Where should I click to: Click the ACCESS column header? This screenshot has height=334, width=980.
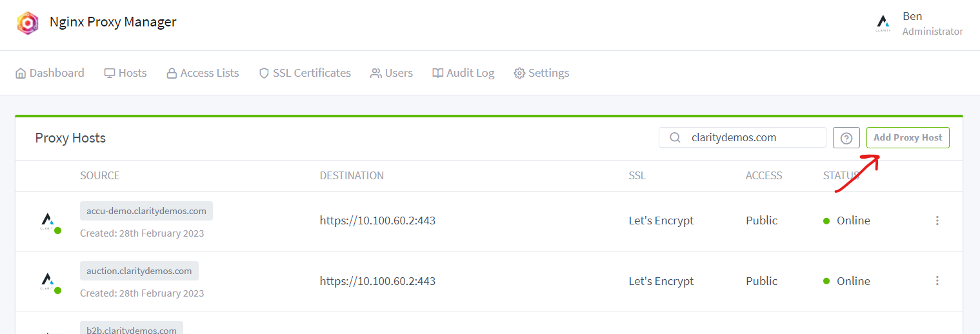(764, 175)
